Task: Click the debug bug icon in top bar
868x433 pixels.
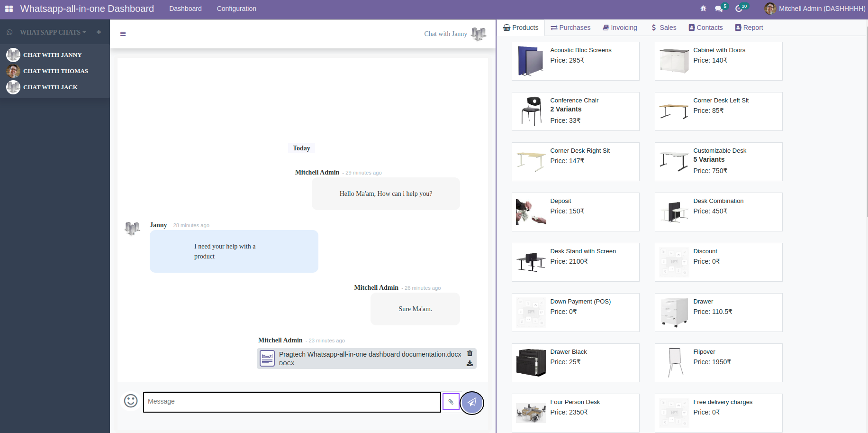Action: (x=703, y=9)
